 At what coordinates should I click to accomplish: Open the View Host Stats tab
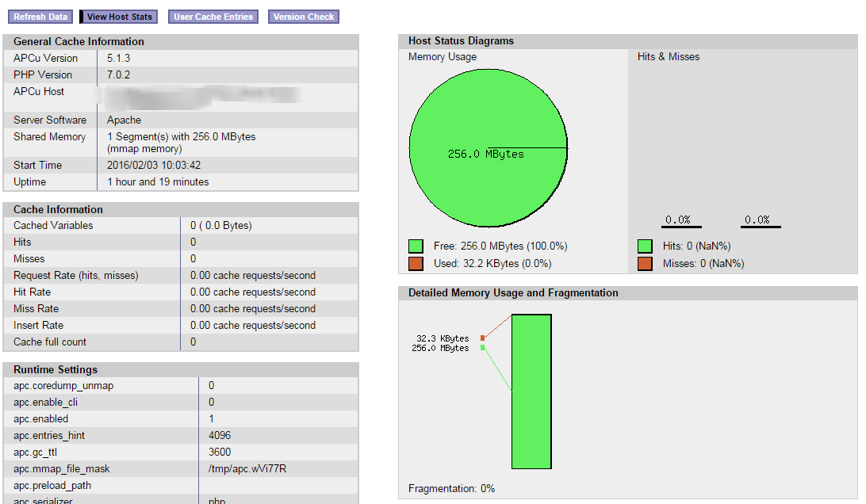pyautogui.click(x=119, y=17)
